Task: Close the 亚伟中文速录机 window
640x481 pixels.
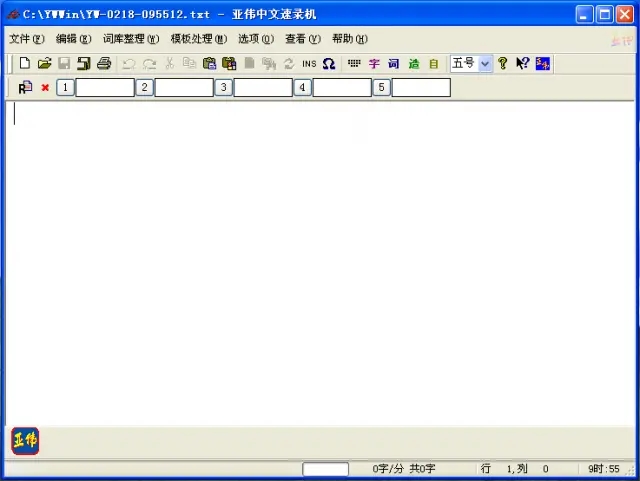Action: click(x=624, y=15)
